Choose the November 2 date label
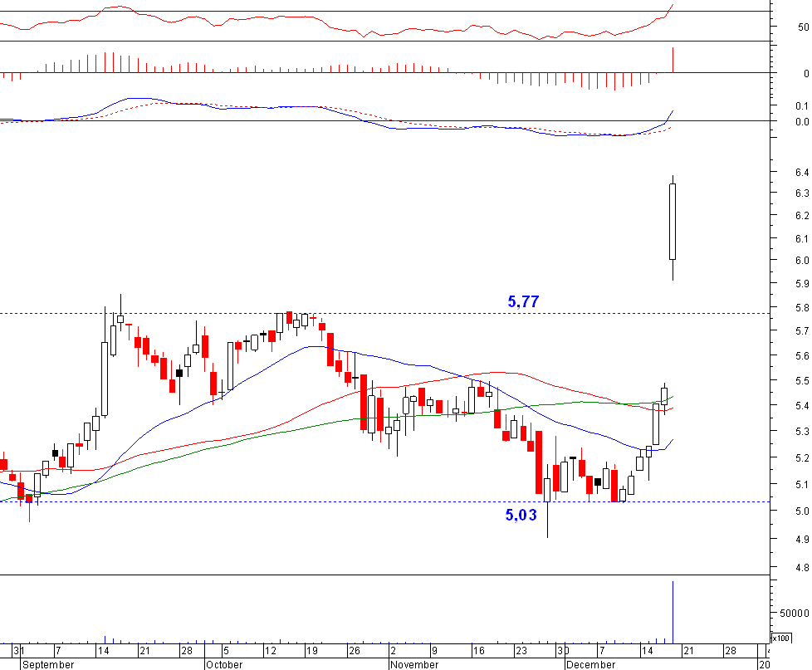The image size is (812, 670). point(394,651)
